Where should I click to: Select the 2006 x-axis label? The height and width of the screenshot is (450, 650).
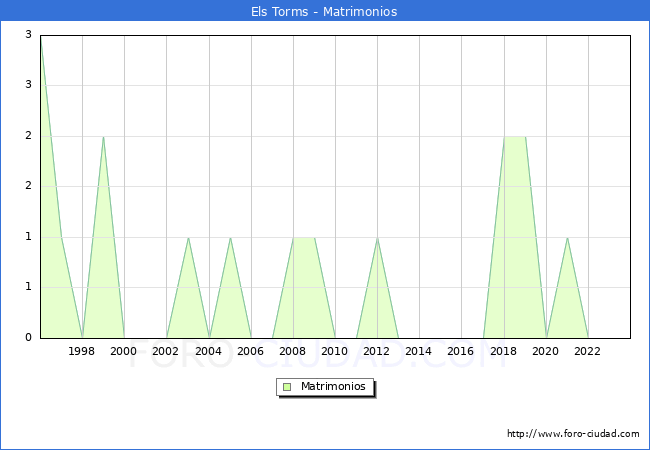pyautogui.click(x=250, y=351)
